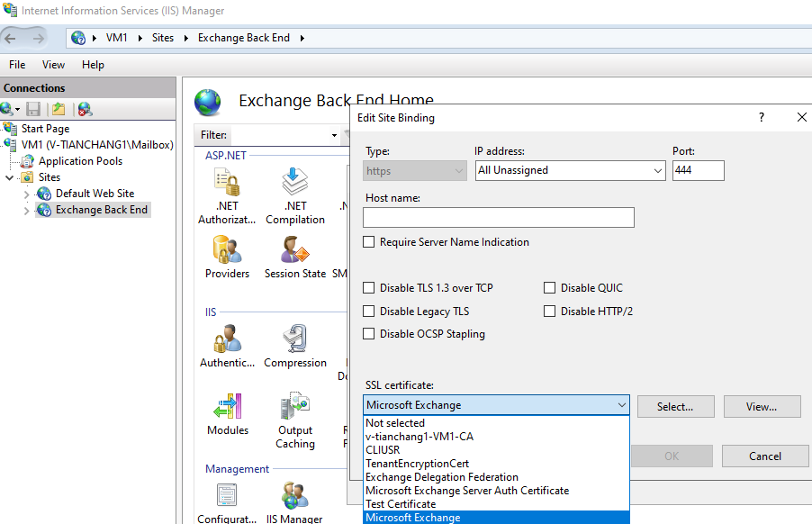
Task: Select Application Pools in tree
Action: click(x=80, y=161)
